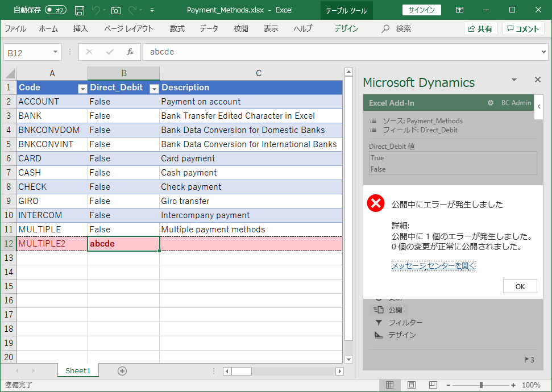This screenshot has width=552, height=392.
Task: Open the task pane options menu arrow
Action: point(514,80)
